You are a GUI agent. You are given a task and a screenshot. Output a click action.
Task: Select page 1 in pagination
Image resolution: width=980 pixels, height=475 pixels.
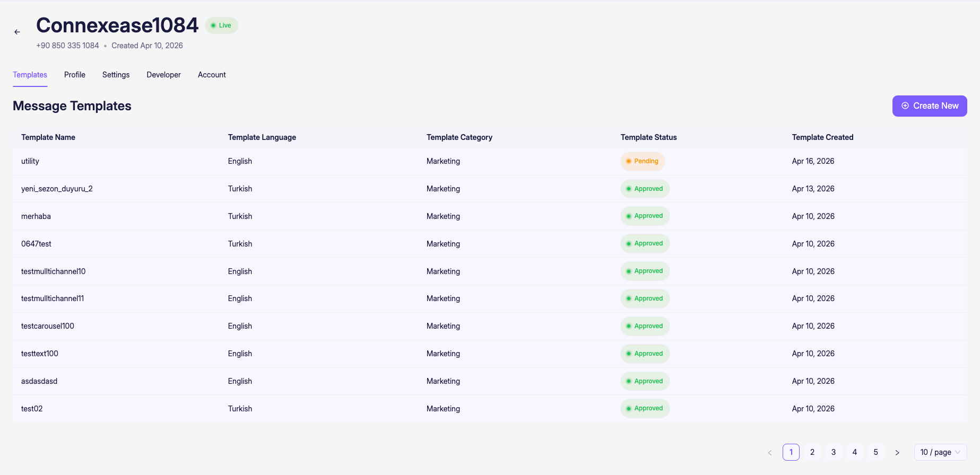tap(791, 452)
